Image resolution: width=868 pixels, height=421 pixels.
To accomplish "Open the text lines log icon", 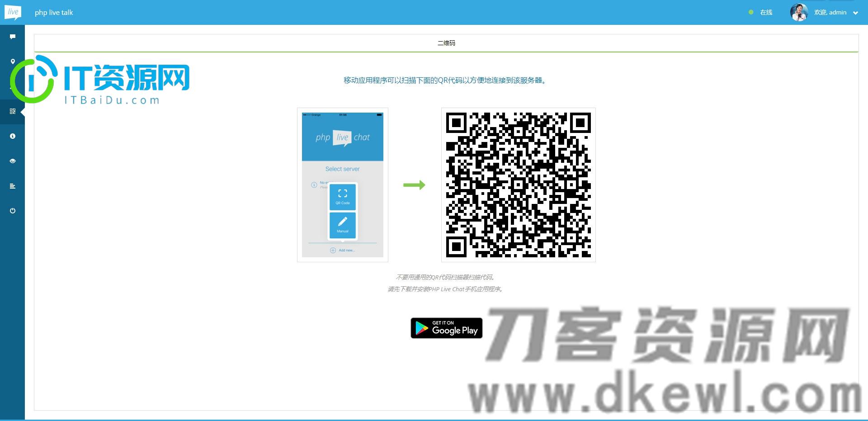I will point(13,186).
